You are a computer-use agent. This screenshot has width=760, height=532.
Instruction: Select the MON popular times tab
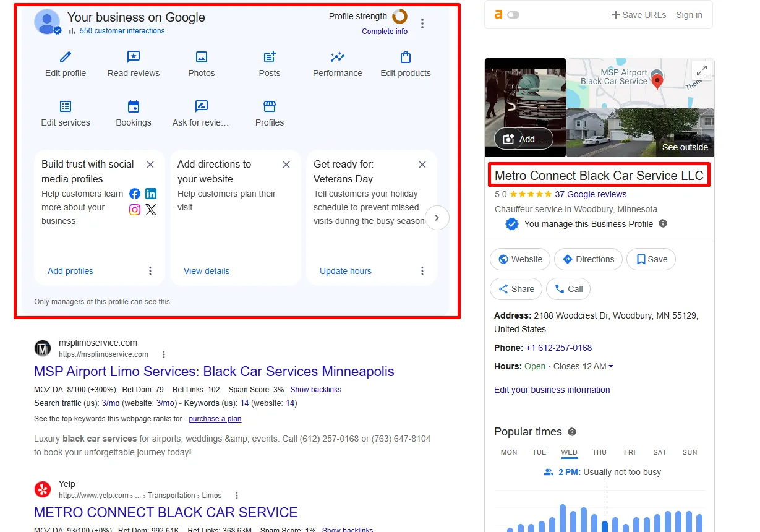click(x=509, y=452)
